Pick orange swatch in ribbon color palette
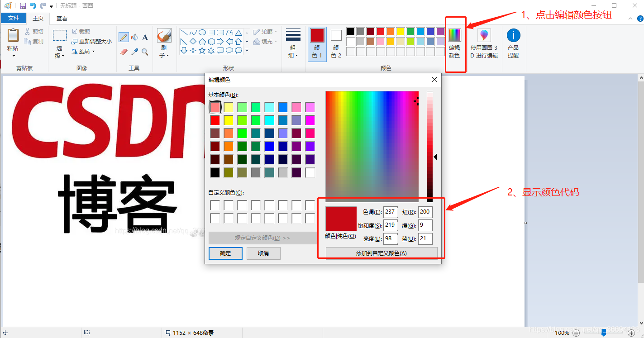The image size is (644, 338). pyautogui.click(x=390, y=32)
